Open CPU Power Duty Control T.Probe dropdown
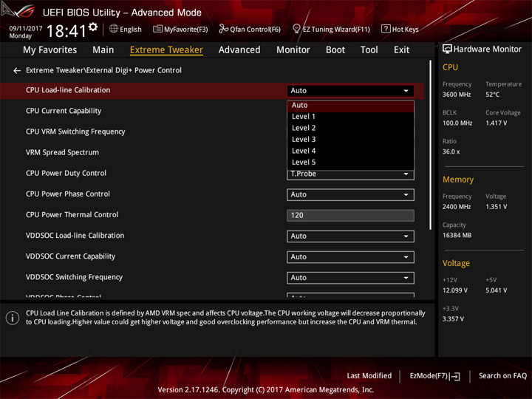 350,174
